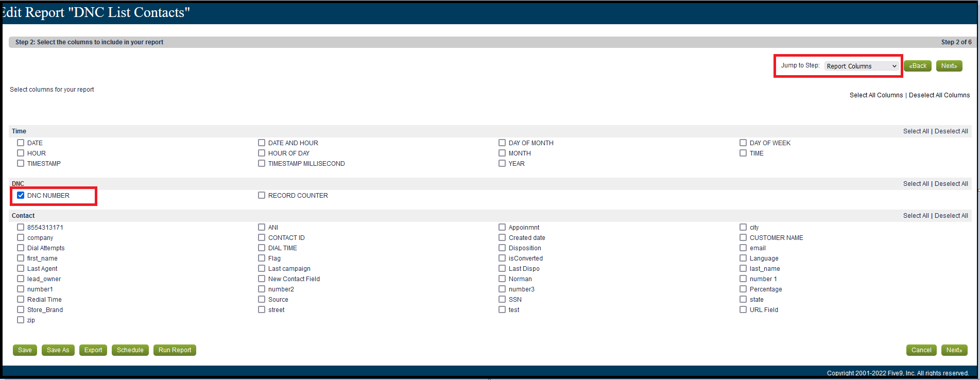
Task: Tick the zip checkbox
Action: [x=21, y=320]
